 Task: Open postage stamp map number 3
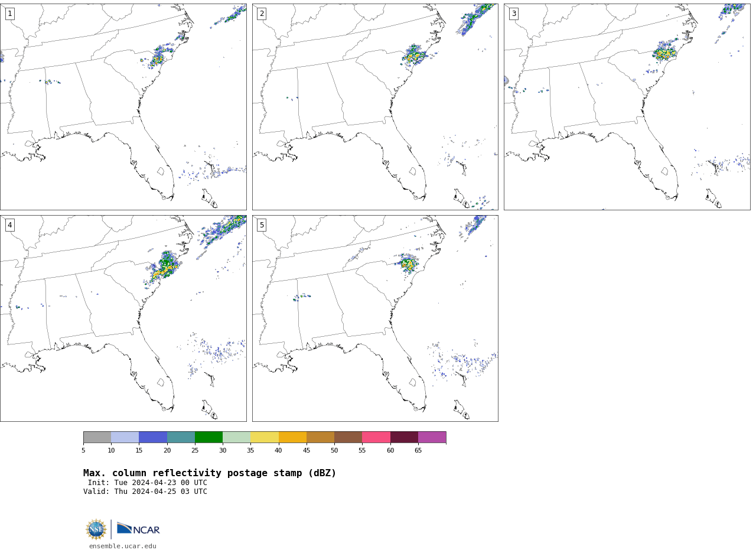[x=627, y=107]
